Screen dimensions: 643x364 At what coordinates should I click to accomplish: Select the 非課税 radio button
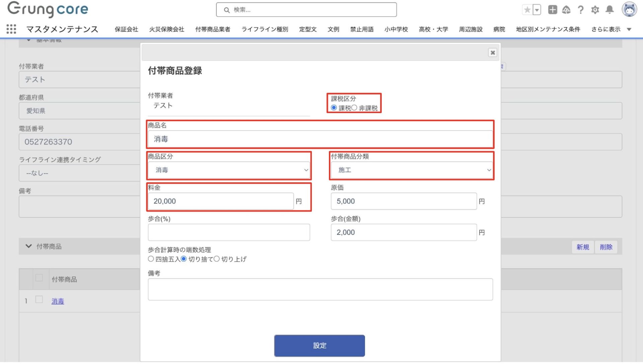pos(354,108)
